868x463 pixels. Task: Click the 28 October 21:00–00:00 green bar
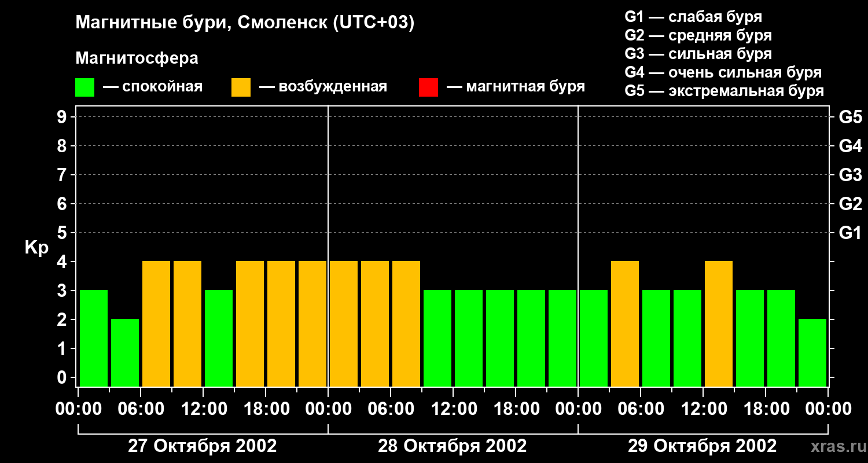tap(562, 338)
